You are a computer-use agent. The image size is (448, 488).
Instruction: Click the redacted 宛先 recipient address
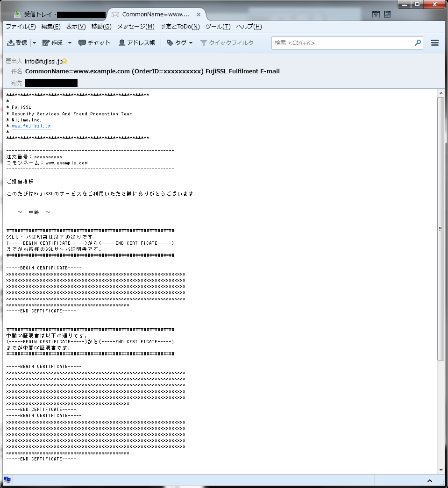tap(51, 83)
